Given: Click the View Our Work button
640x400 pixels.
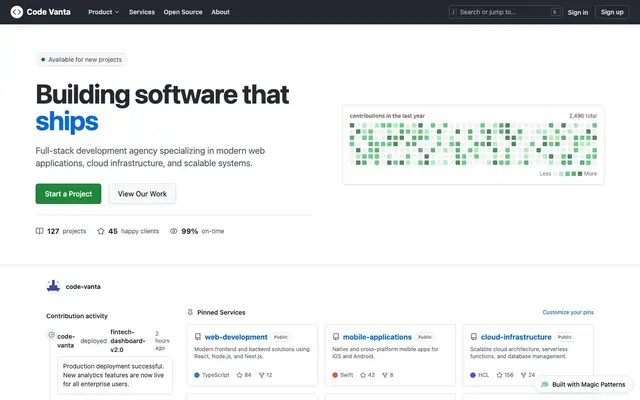Looking at the screenshot, I should [142, 194].
